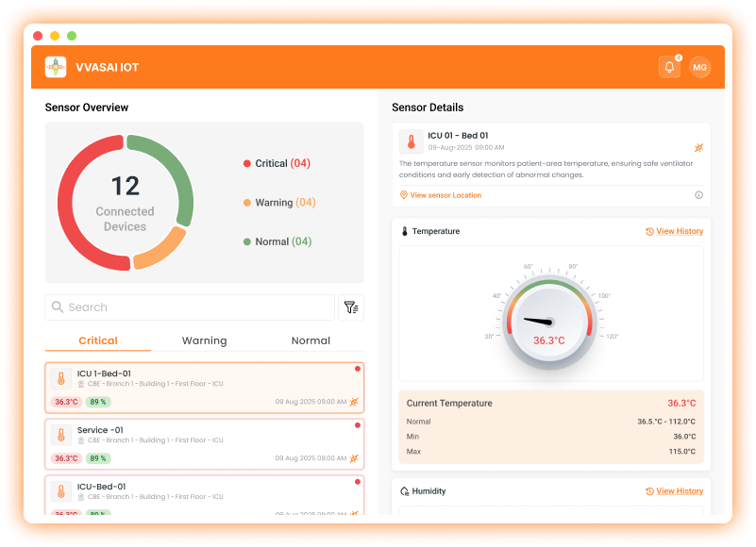The width and height of the screenshot is (756, 547).
Task: Click into the Search field
Action: coord(190,307)
